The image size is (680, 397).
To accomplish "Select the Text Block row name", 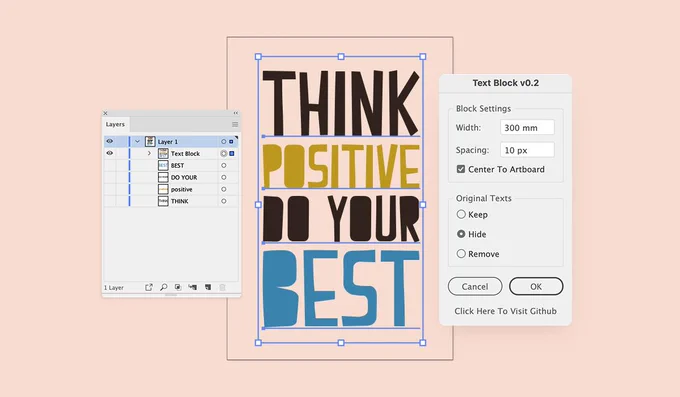I will click(185, 154).
